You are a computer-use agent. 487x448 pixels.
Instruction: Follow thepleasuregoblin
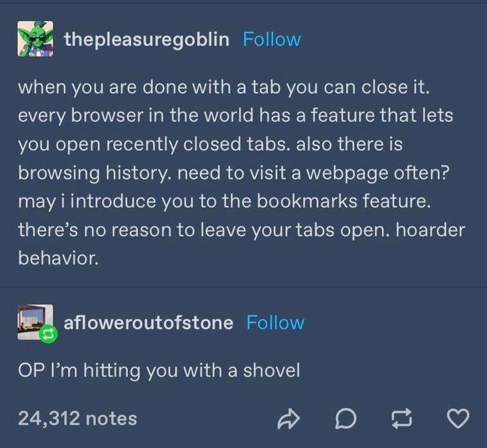(272, 40)
